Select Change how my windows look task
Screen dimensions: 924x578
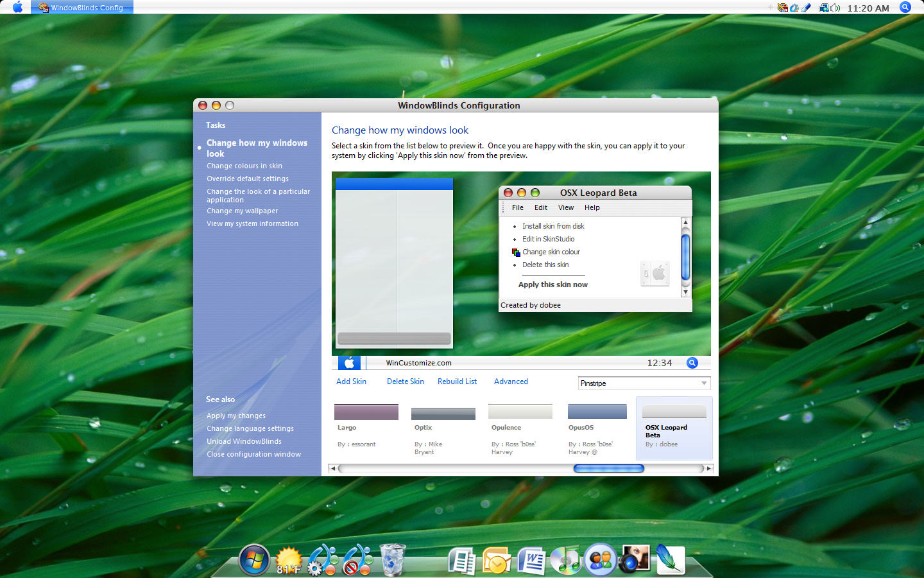tap(257, 148)
